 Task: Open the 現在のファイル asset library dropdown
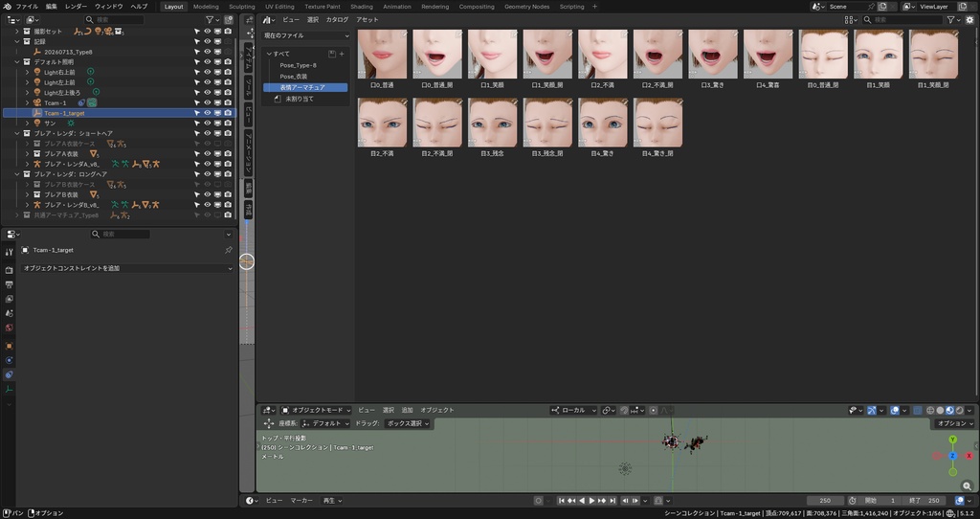pyautogui.click(x=306, y=35)
